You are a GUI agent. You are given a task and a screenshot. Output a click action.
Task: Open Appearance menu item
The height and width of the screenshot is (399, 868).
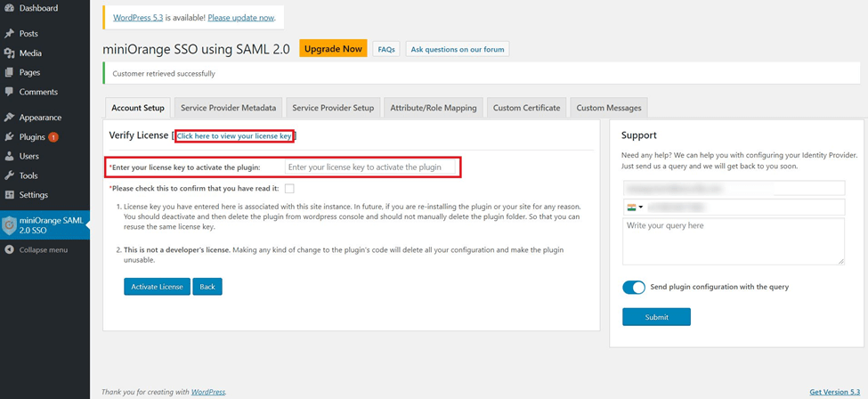[45, 118]
